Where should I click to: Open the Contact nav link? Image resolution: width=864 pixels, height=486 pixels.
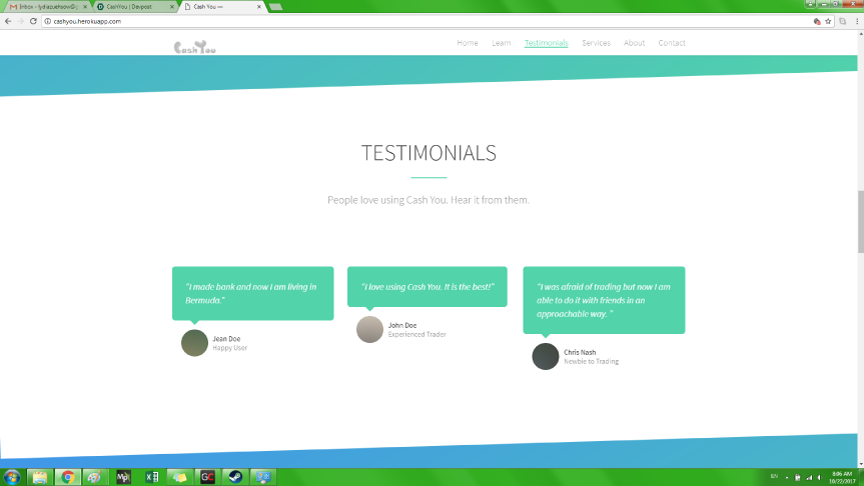point(672,43)
